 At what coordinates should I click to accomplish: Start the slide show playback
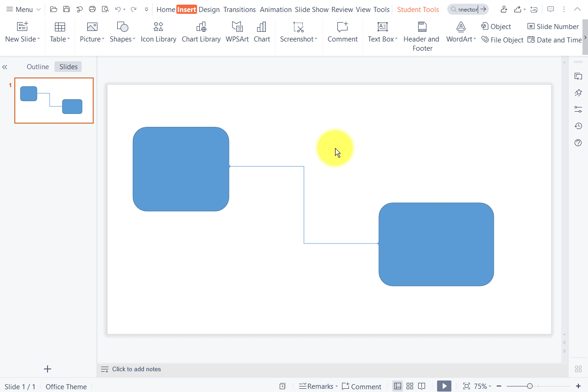click(x=444, y=386)
